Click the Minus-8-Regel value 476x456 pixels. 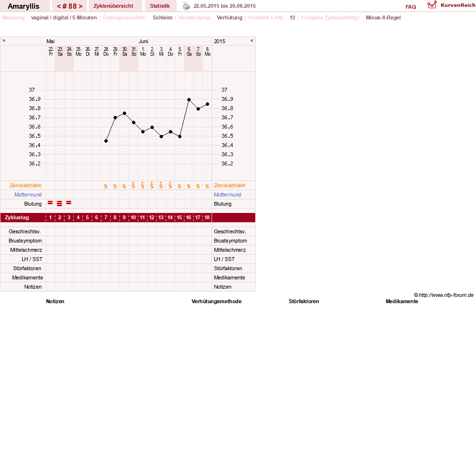tap(383, 17)
